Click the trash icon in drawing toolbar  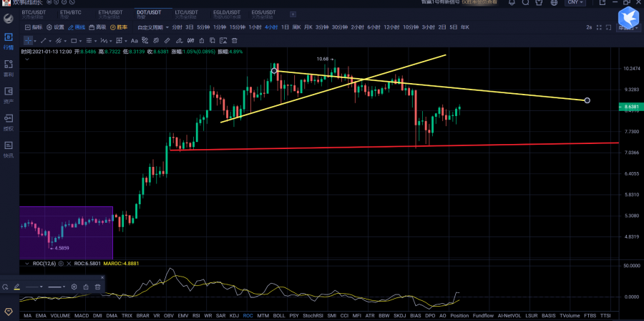[235, 41]
